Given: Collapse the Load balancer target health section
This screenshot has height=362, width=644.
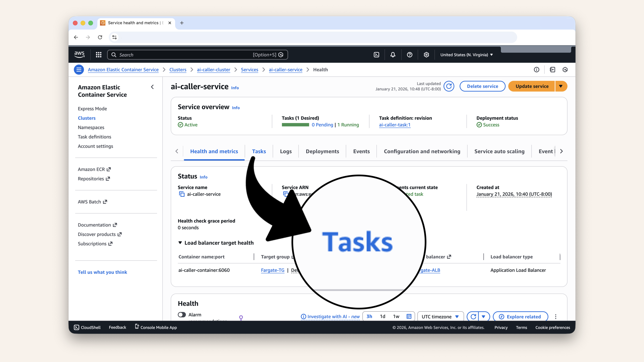Looking at the screenshot, I should 180,243.
